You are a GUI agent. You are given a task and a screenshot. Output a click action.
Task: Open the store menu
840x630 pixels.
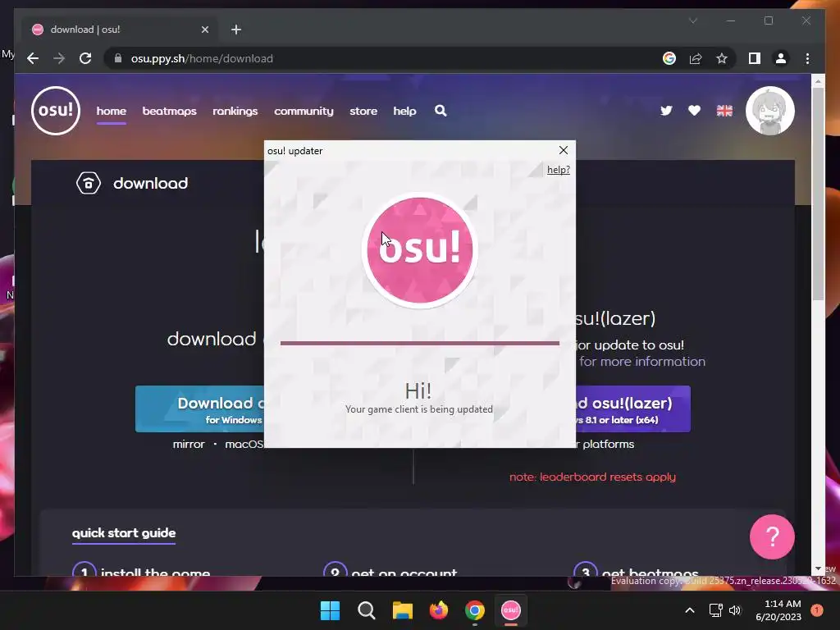pyautogui.click(x=363, y=111)
